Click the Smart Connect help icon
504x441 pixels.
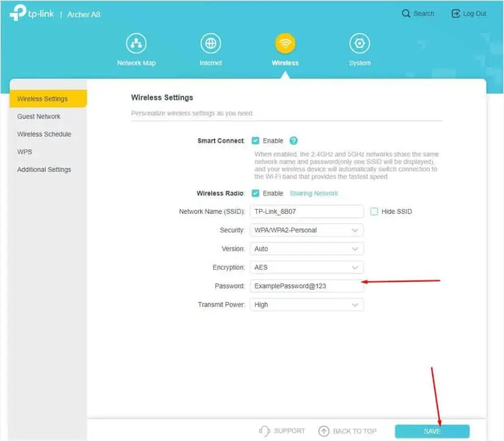(x=293, y=140)
